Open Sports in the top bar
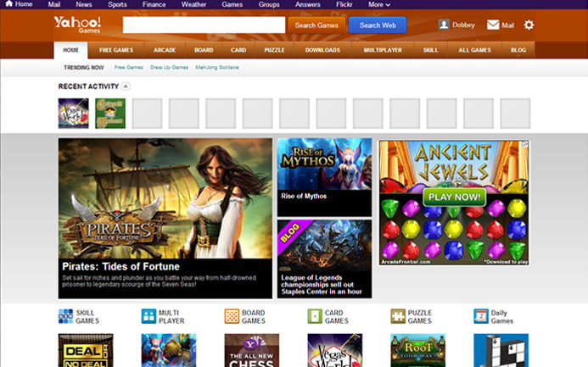The image size is (588, 367). coord(117,4)
